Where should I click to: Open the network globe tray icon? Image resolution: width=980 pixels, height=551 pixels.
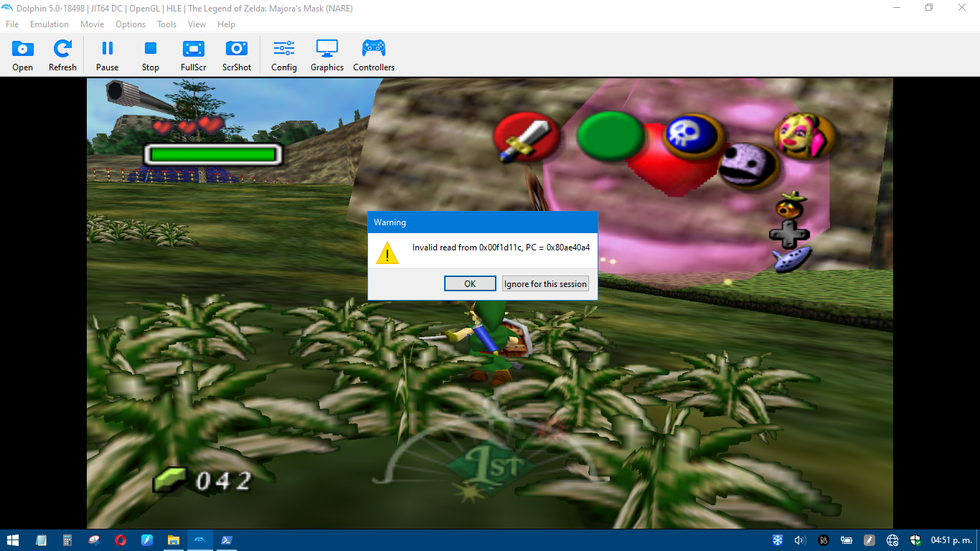(x=892, y=540)
